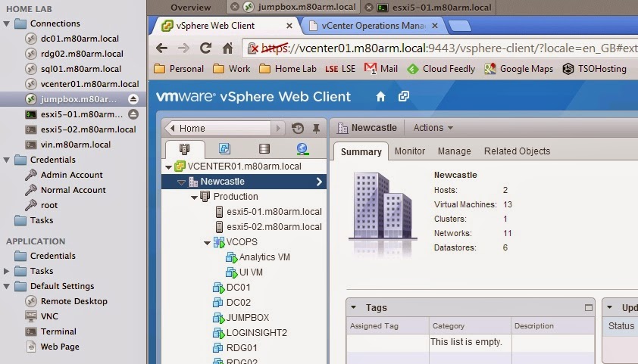Collapse the Newcastle datacenter node
Viewport: 638px width, 364px height.
[181, 182]
